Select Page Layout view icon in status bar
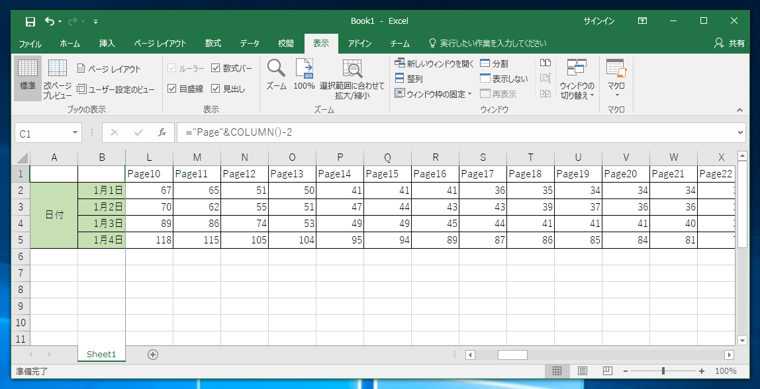Viewport: 760px width, 389px height. [582, 371]
